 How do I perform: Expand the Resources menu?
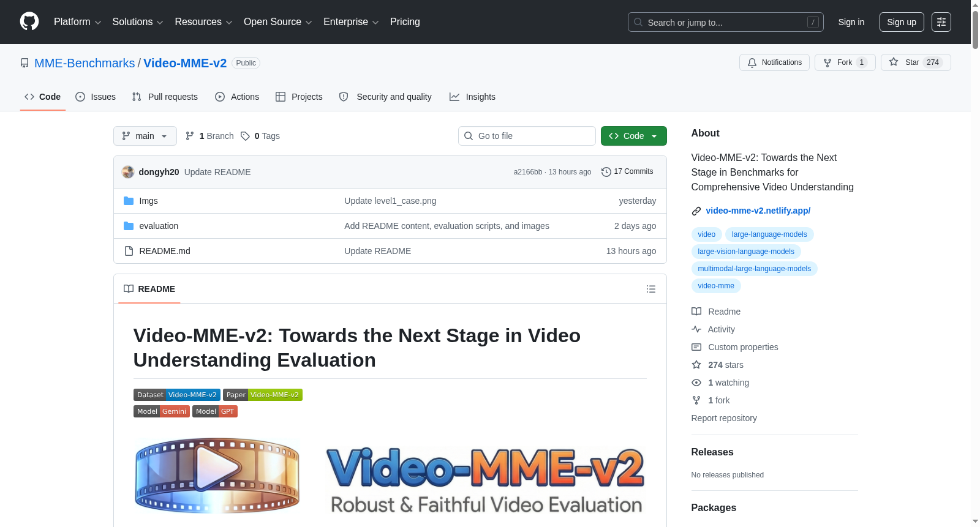tap(203, 22)
